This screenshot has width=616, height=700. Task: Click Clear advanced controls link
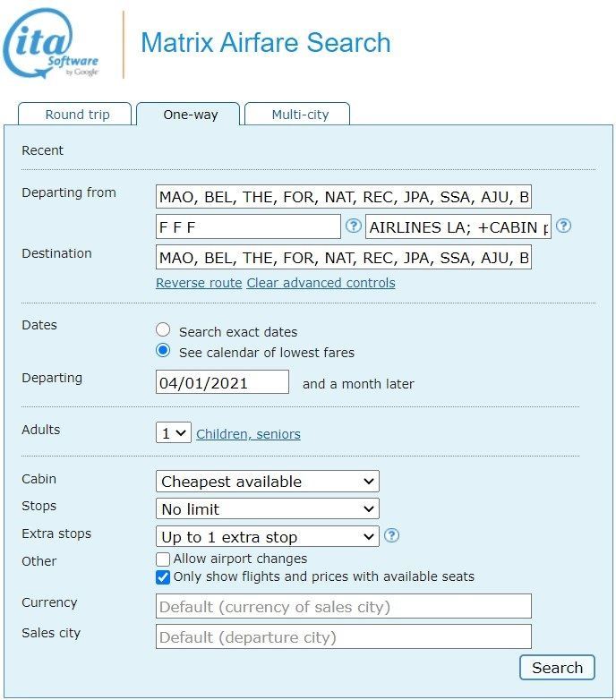(x=321, y=283)
